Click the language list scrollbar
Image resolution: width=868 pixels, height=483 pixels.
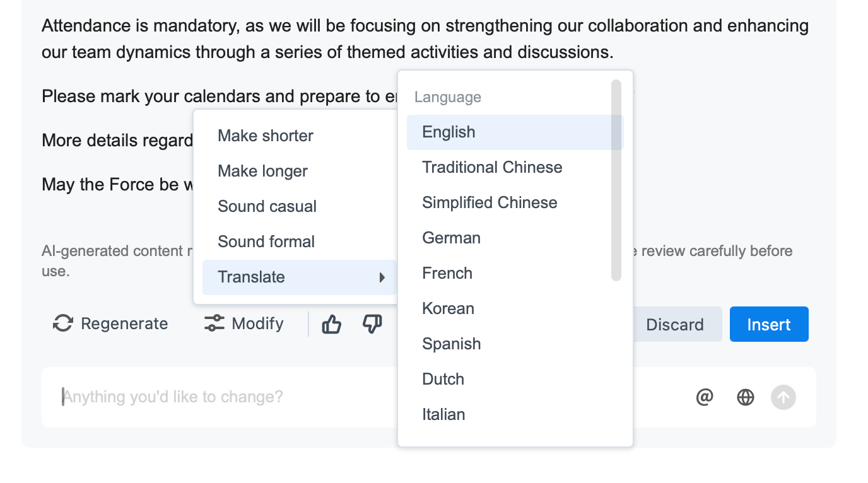[616, 180]
